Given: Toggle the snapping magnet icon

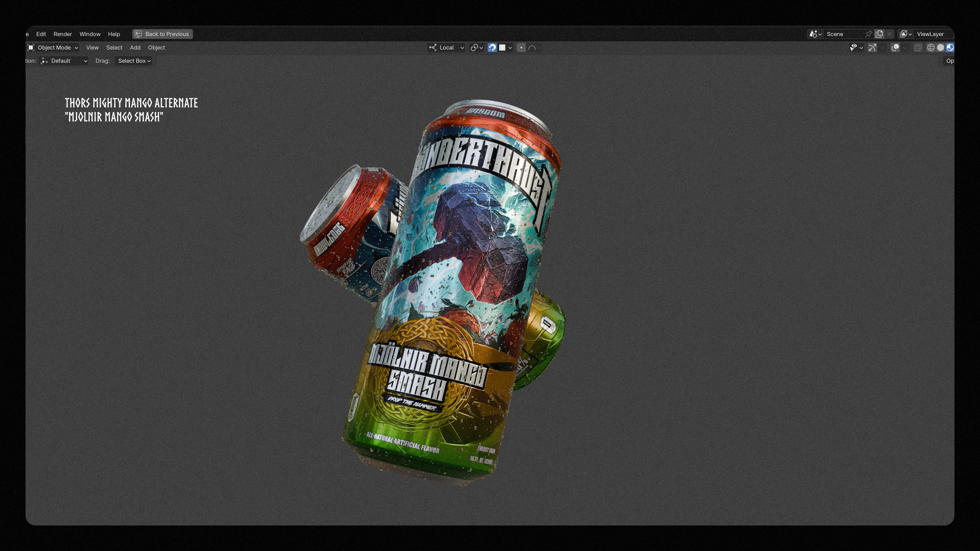Looking at the screenshot, I should point(492,47).
